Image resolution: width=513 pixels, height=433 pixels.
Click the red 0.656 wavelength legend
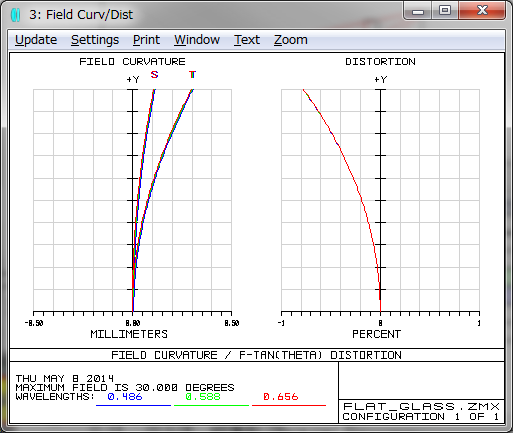point(281,397)
